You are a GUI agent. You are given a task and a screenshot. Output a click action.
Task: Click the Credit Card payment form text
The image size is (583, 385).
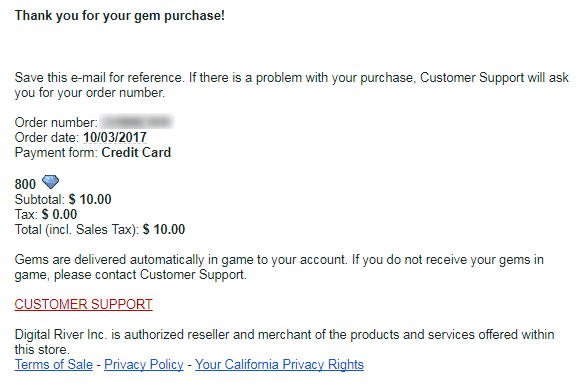136,153
